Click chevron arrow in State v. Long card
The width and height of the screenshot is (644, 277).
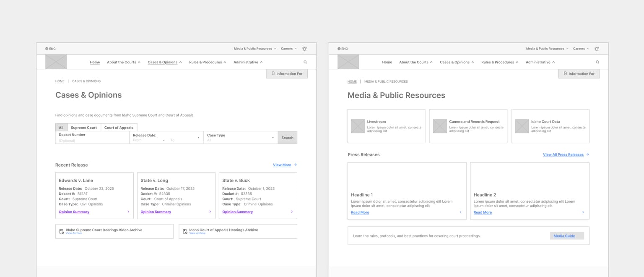coord(210,212)
